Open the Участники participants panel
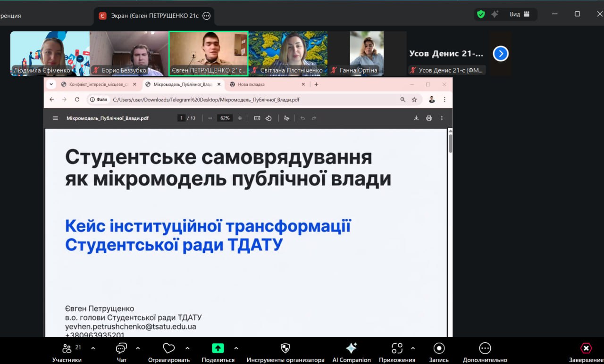 [67, 349]
